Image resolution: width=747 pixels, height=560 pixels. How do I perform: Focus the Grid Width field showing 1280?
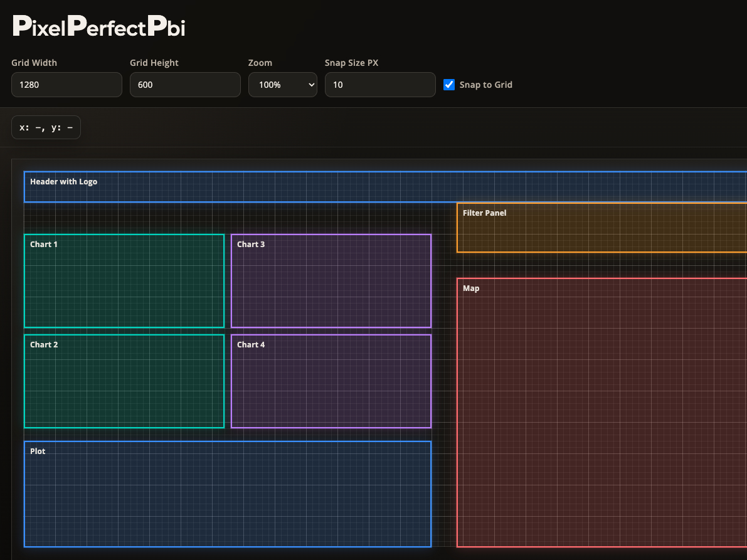click(x=66, y=85)
